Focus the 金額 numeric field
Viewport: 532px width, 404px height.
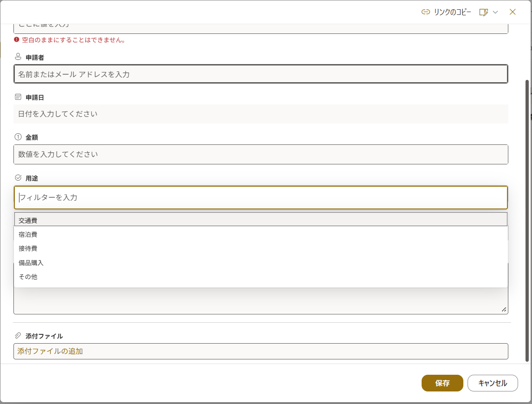(261, 154)
